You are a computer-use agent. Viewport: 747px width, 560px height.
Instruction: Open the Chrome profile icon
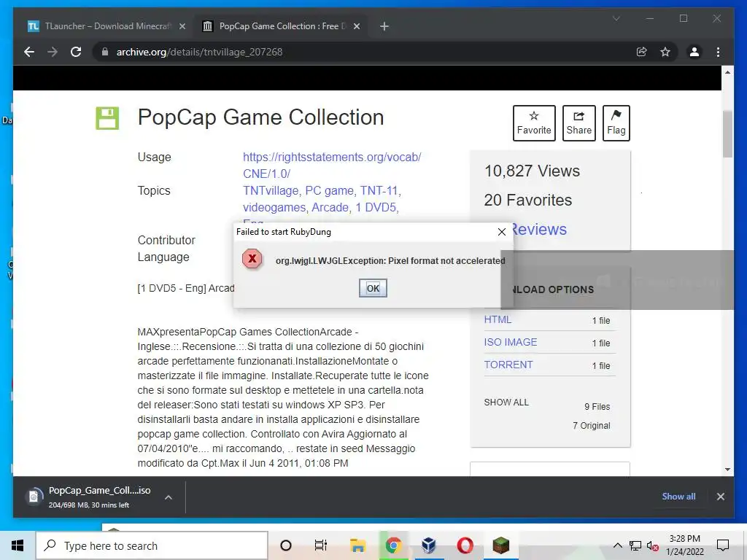[x=694, y=52]
